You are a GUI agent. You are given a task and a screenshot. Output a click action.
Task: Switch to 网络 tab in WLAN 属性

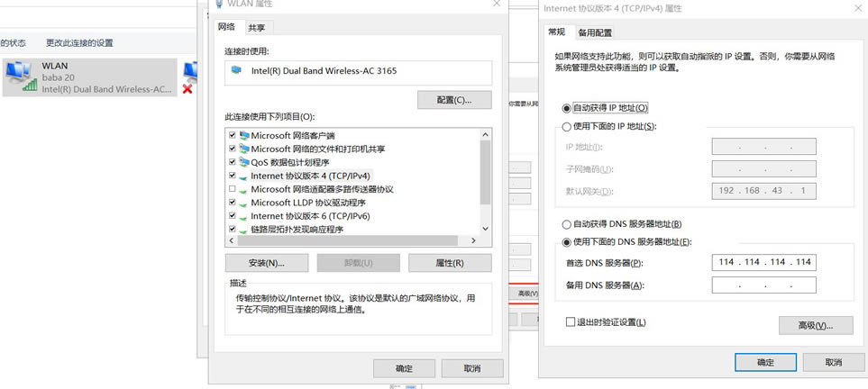[226, 26]
